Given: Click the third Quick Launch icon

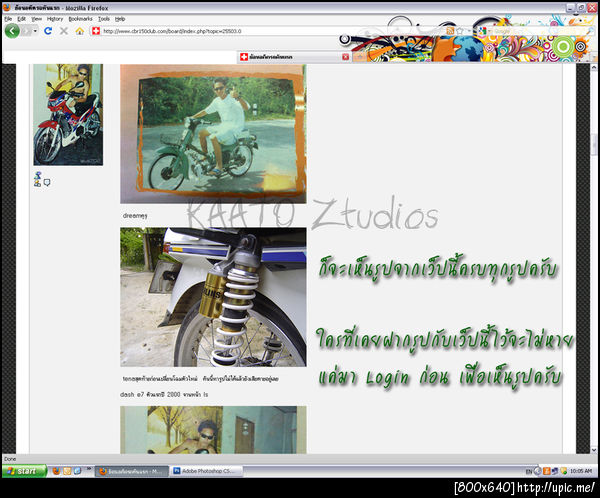Looking at the screenshot, I should coord(77,471).
